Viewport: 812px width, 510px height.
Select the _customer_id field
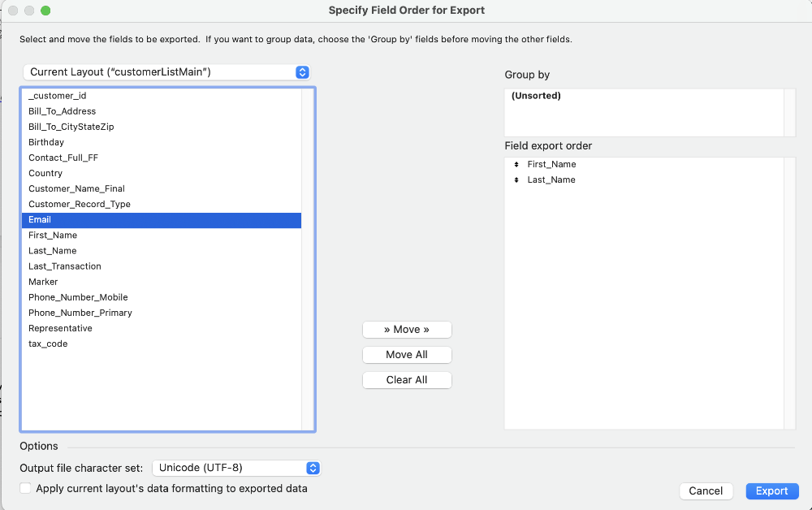point(57,96)
